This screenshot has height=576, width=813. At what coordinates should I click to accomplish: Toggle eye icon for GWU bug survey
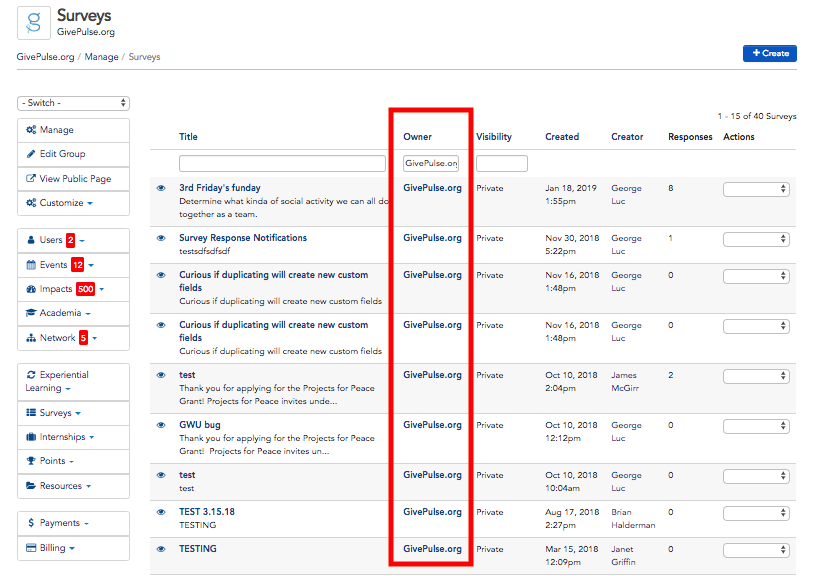tap(161, 425)
